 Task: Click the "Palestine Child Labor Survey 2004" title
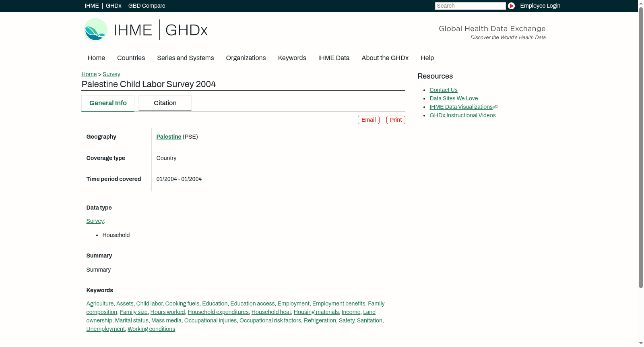149,84
